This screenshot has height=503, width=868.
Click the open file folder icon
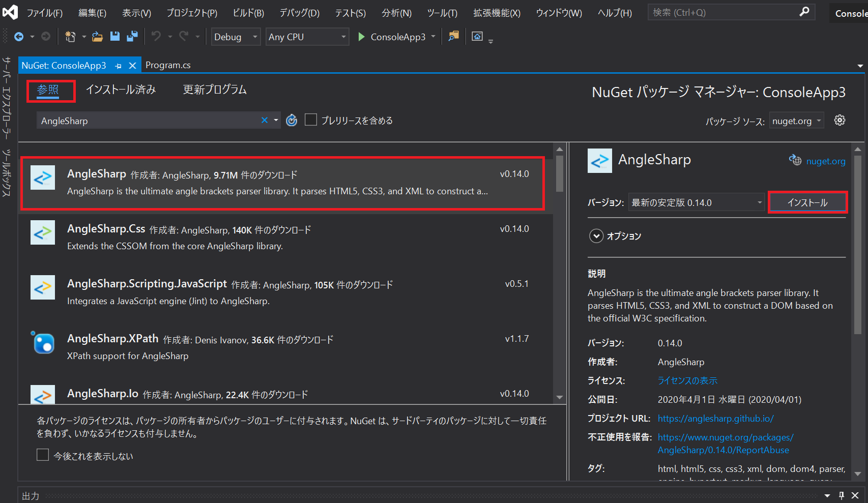tap(97, 37)
